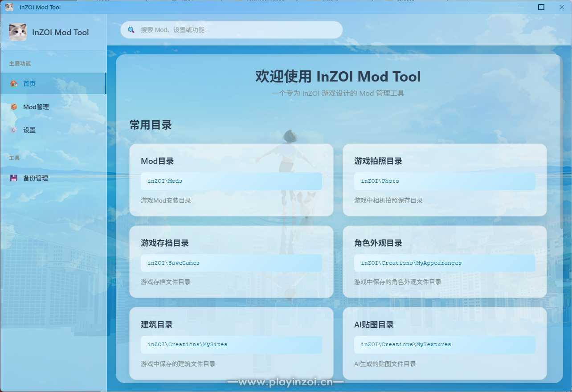Click the inZOI\Creations\MyAppearances path

pyautogui.click(x=445, y=263)
